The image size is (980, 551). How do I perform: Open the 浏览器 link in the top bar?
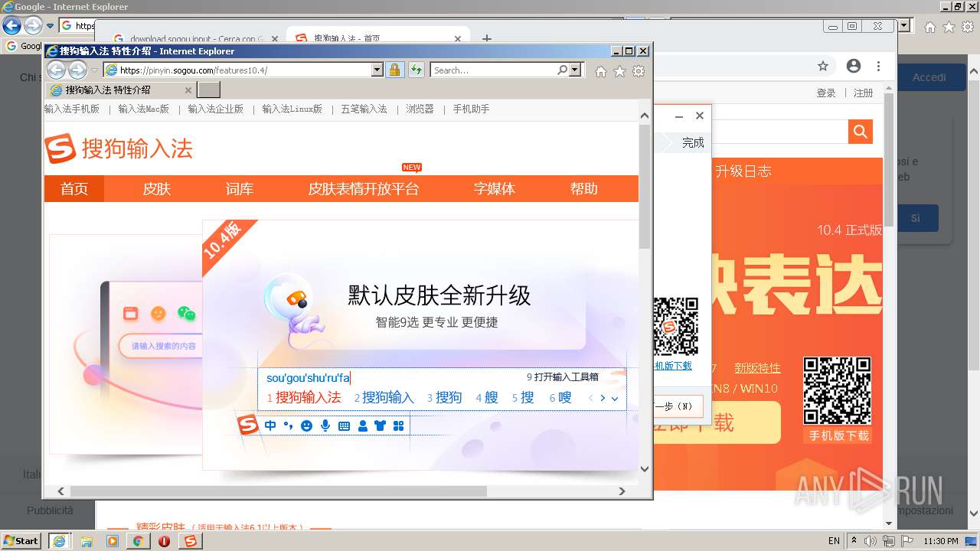pos(420,109)
